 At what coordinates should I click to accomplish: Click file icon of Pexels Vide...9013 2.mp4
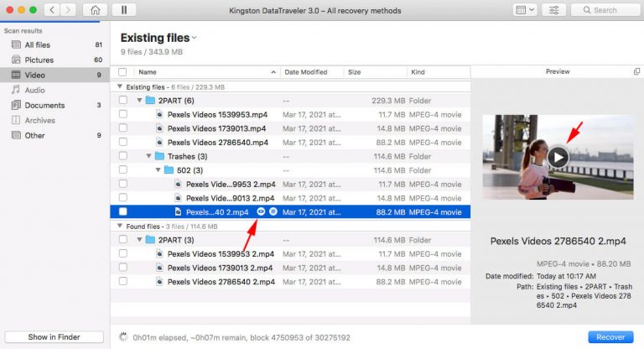click(179, 198)
